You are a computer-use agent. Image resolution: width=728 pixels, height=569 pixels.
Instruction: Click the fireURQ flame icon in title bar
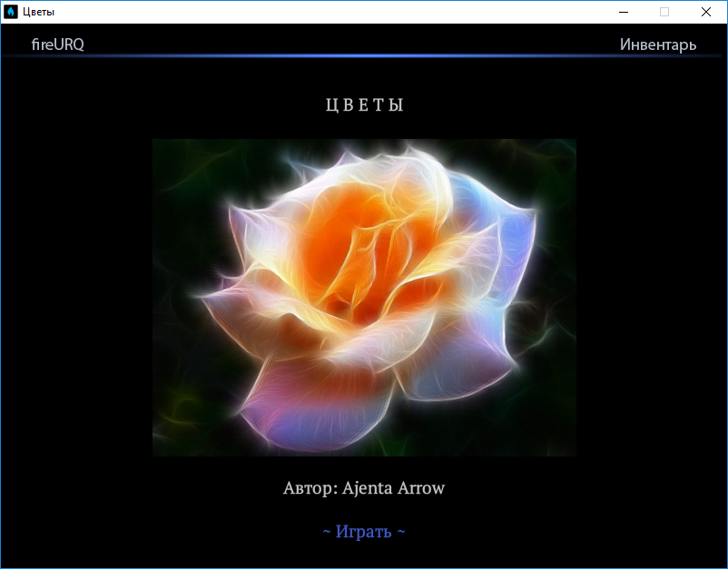(12, 12)
